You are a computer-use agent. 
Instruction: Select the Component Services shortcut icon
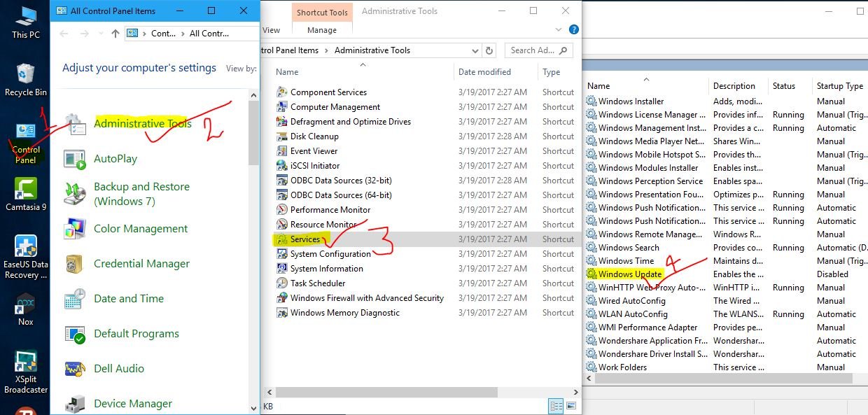click(x=281, y=92)
